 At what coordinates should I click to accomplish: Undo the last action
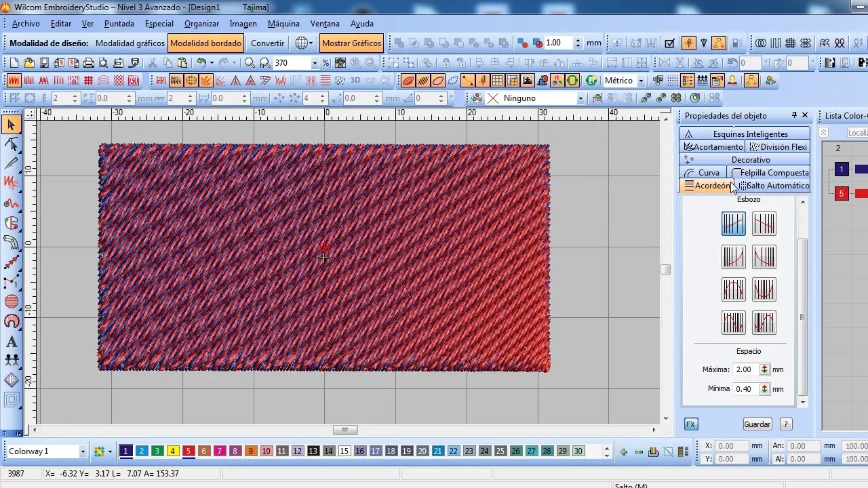(201, 63)
